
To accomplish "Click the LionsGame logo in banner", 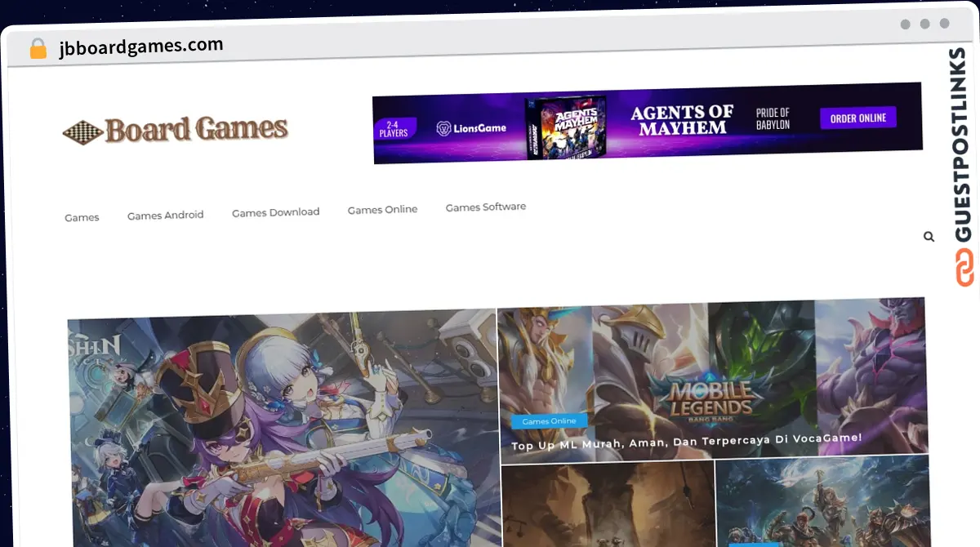I will click(x=471, y=128).
